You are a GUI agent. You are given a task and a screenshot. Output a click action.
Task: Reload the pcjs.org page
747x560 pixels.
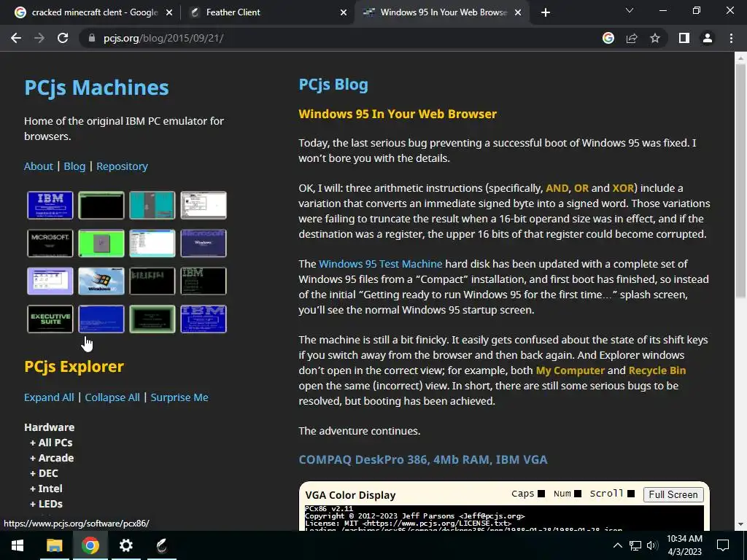pos(63,38)
